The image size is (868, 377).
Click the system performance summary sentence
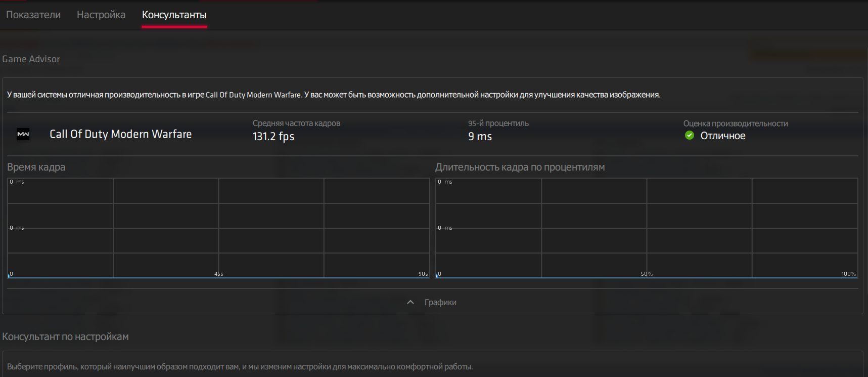tap(334, 95)
